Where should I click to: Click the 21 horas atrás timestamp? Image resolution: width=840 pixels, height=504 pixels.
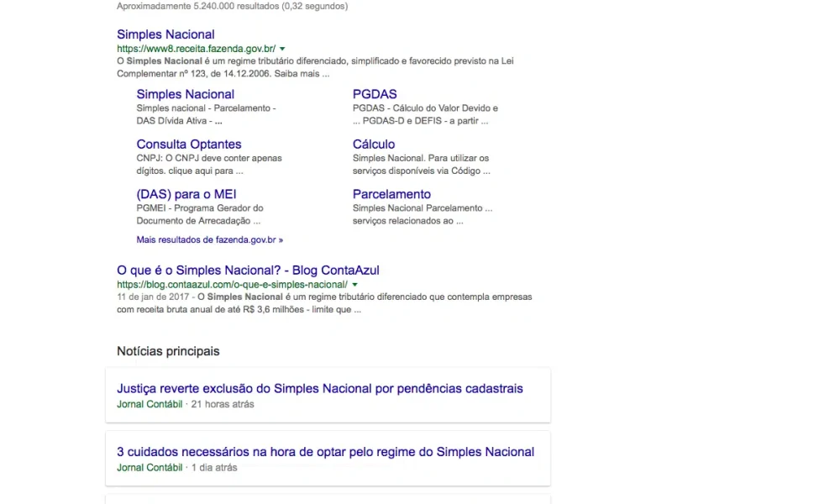pyautogui.click(x=223, y=404)
